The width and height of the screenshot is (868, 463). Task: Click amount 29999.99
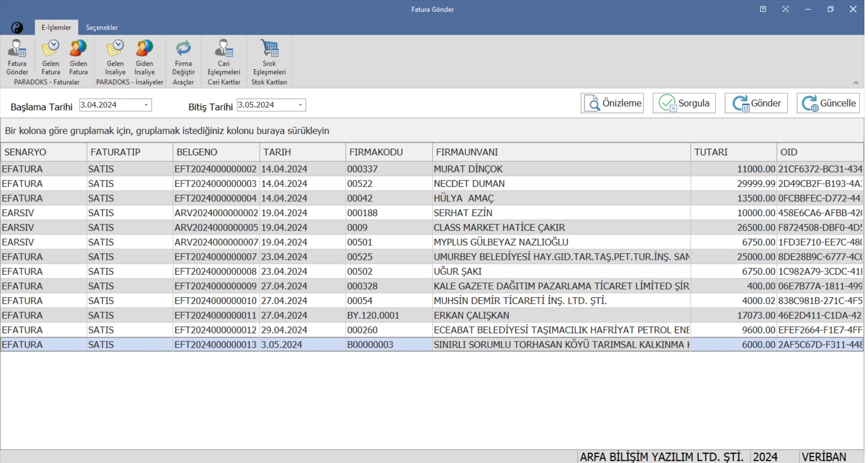[734, 184]
